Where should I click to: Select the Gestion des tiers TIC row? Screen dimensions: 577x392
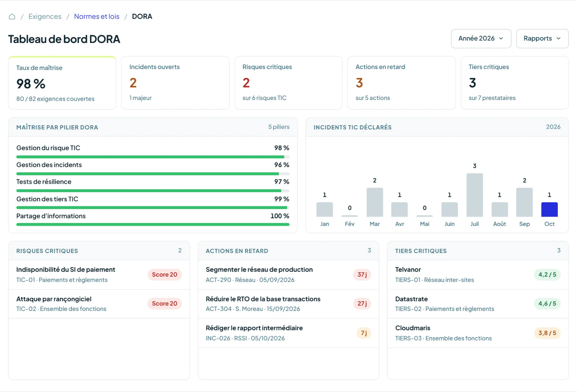153,203
